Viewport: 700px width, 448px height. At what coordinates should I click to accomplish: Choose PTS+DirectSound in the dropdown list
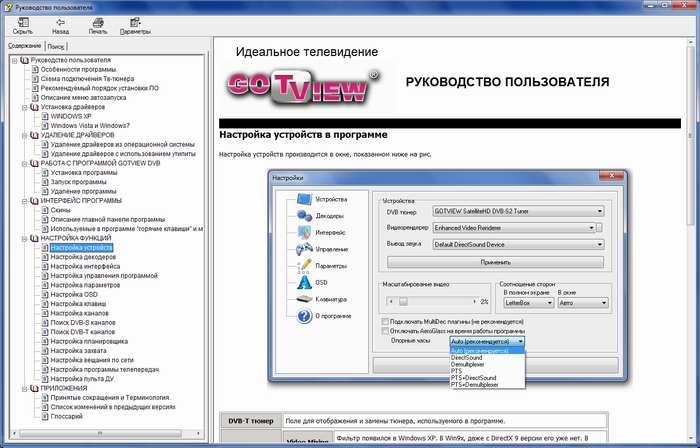(488, 377)
